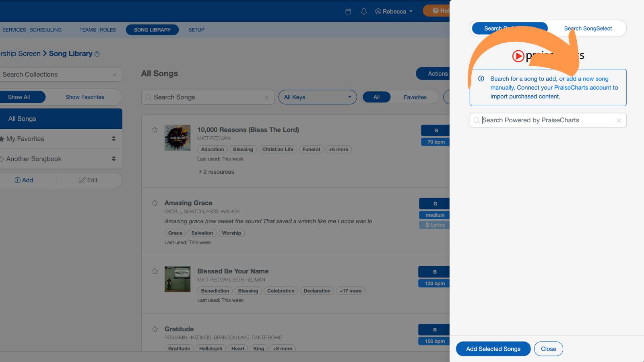644x362 pixels.
Task: Switch to Search SongSelect tab
Action: (x=588, y=29)
